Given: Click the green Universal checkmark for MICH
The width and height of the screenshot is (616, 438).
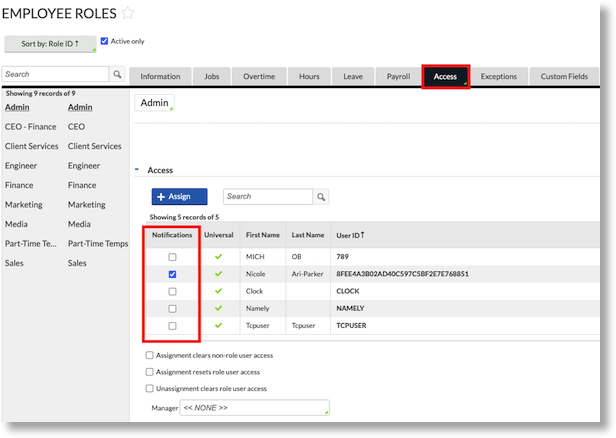Looking at the screenshot, I should pyautogui.click(x=218, y=257).
